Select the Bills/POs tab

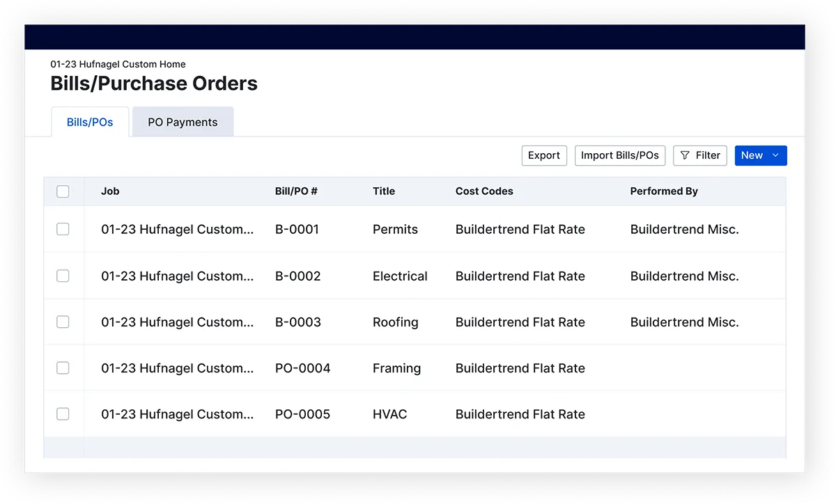(x=90, y=123)
